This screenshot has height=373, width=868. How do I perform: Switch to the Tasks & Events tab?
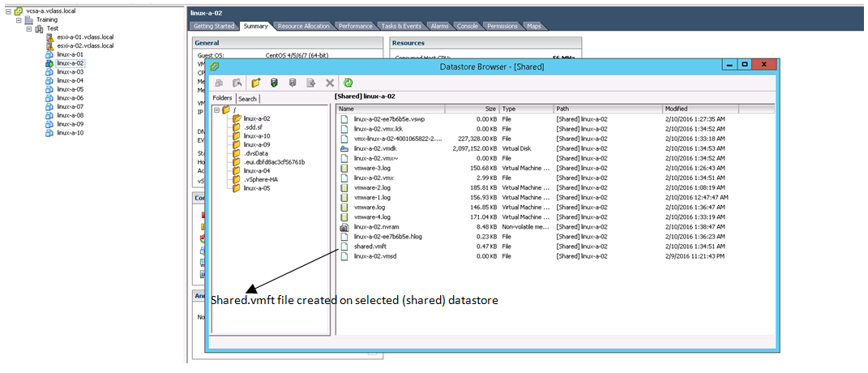pos(402,26)
